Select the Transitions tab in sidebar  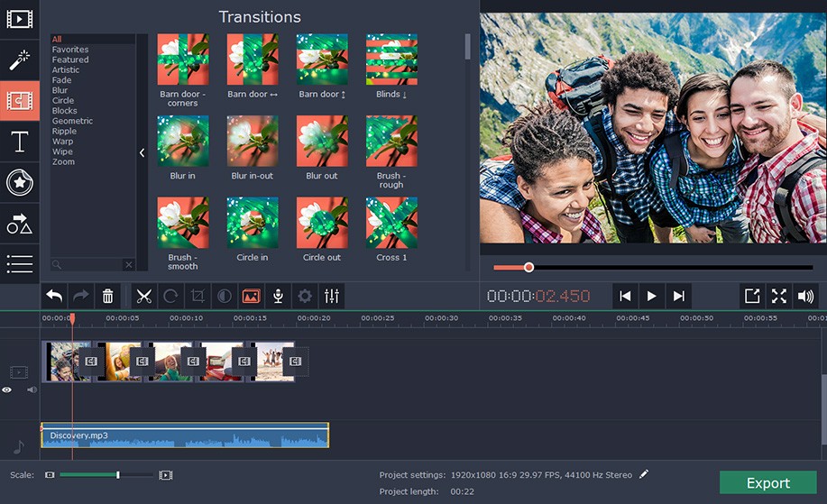pos(20,101)
